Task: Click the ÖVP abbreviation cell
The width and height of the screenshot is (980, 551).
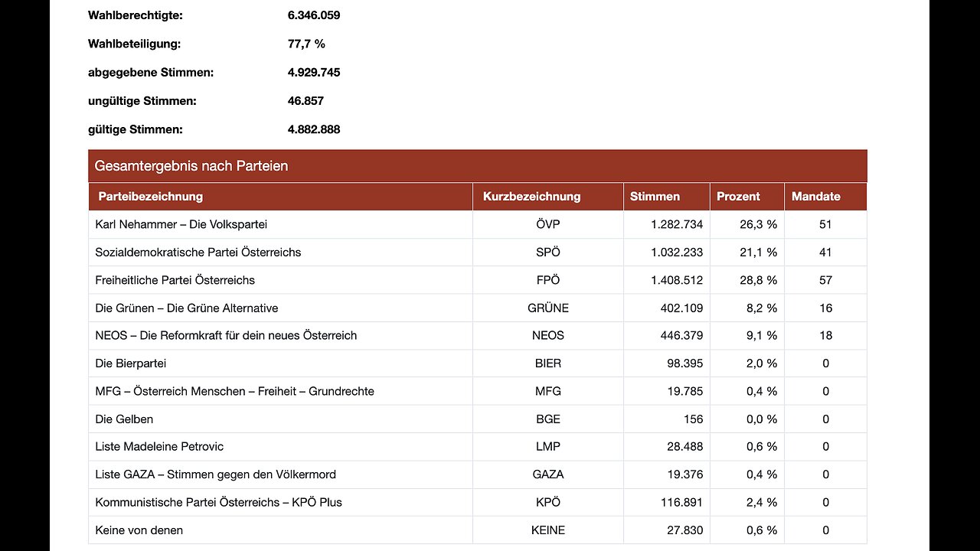Action: [548, 224]
